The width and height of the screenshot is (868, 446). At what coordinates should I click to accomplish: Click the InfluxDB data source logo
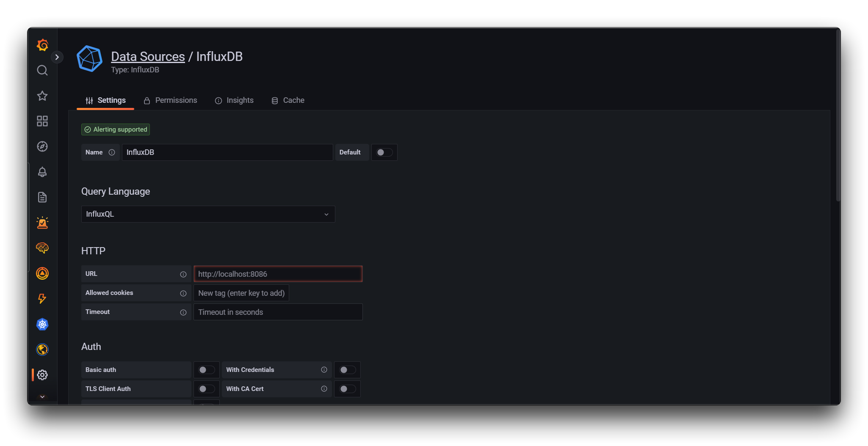pyautogui.click(x=89, y=59)
